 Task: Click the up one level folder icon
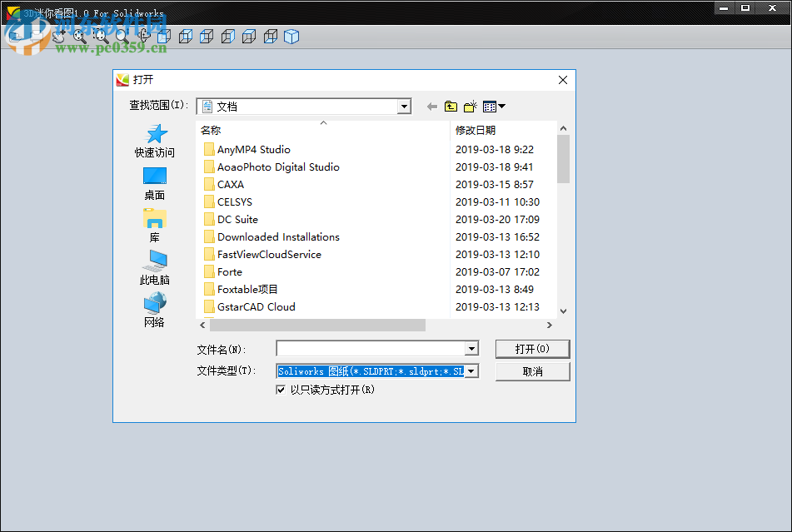click(x=450, y=107)
